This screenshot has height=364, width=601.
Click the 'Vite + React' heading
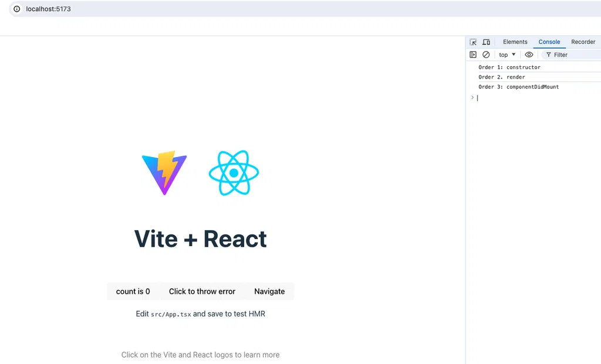click(201, 239)
